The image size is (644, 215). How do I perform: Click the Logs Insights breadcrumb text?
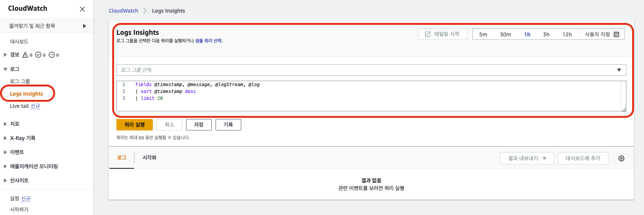pyautogui.click(x=168, y=11)
